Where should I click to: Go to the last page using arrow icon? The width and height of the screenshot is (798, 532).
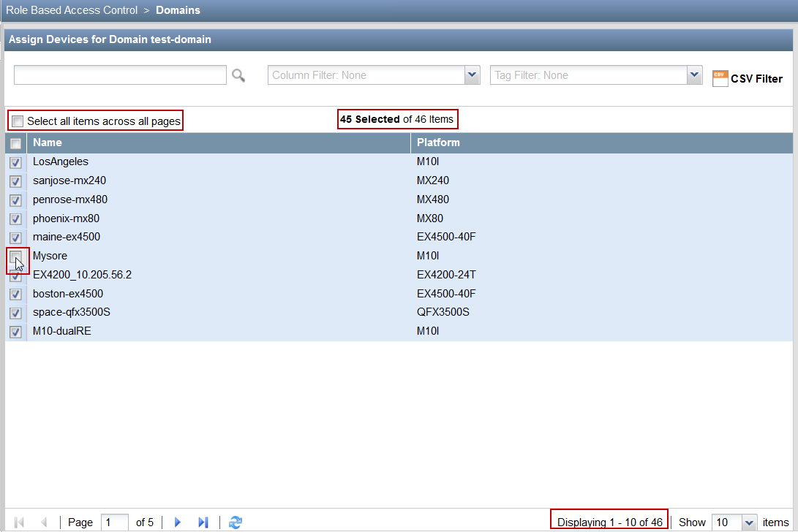pyautogui.click(x=203, y=522)
